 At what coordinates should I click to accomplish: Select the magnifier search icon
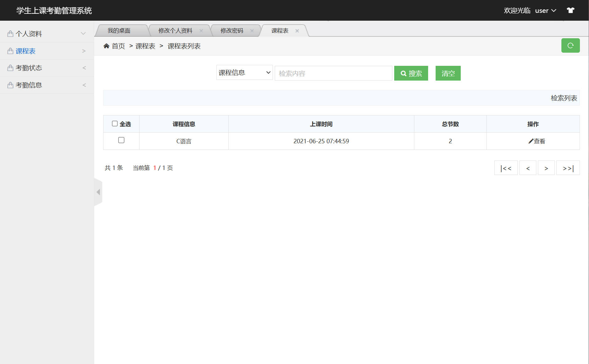404,73
